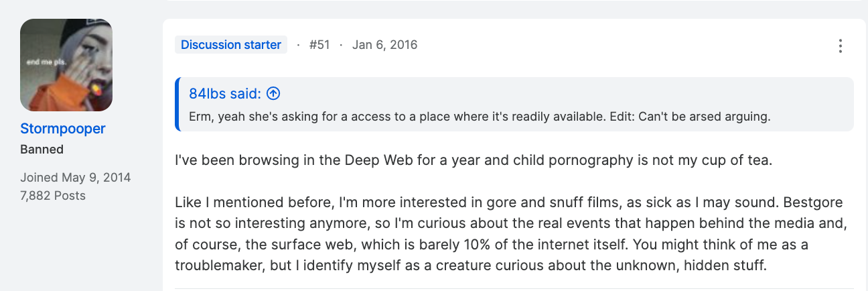Click the horizontal divider below the post

point(514,289)
